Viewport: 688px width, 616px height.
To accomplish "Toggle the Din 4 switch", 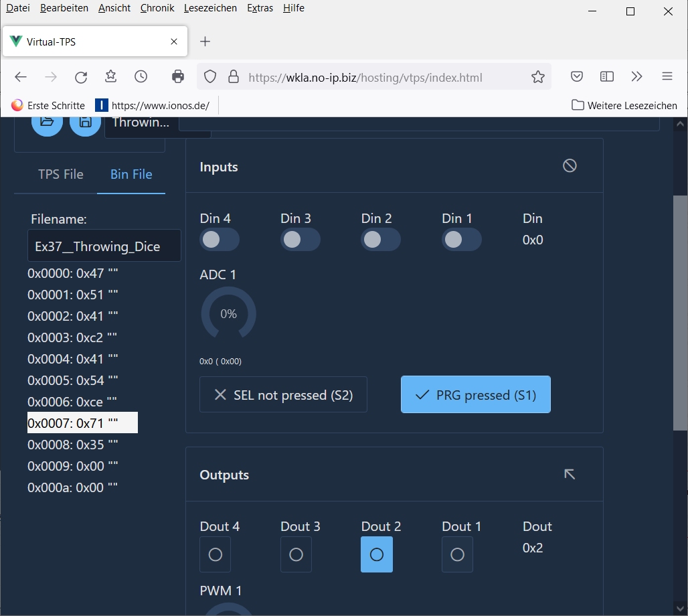I will coord(220,240).
